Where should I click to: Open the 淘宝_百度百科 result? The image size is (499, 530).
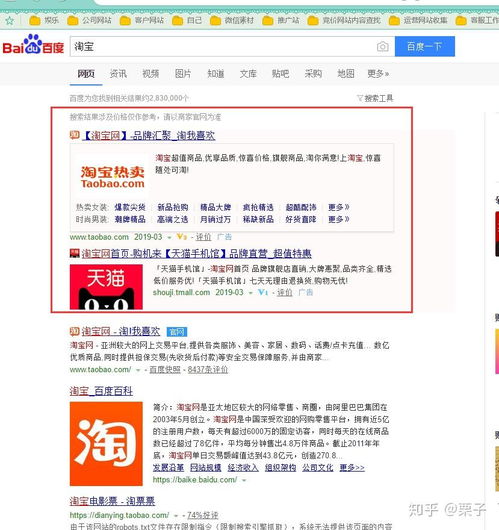point(101,391)
